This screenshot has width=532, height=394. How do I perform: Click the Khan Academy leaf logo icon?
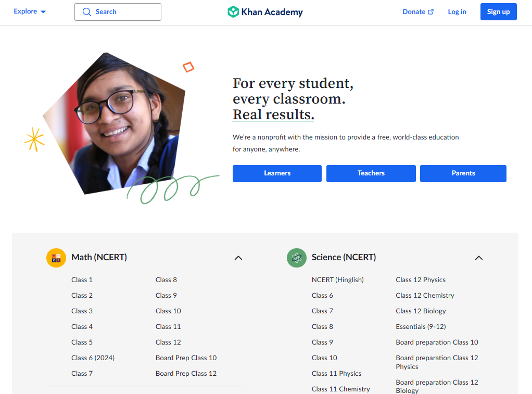[233, 12]
